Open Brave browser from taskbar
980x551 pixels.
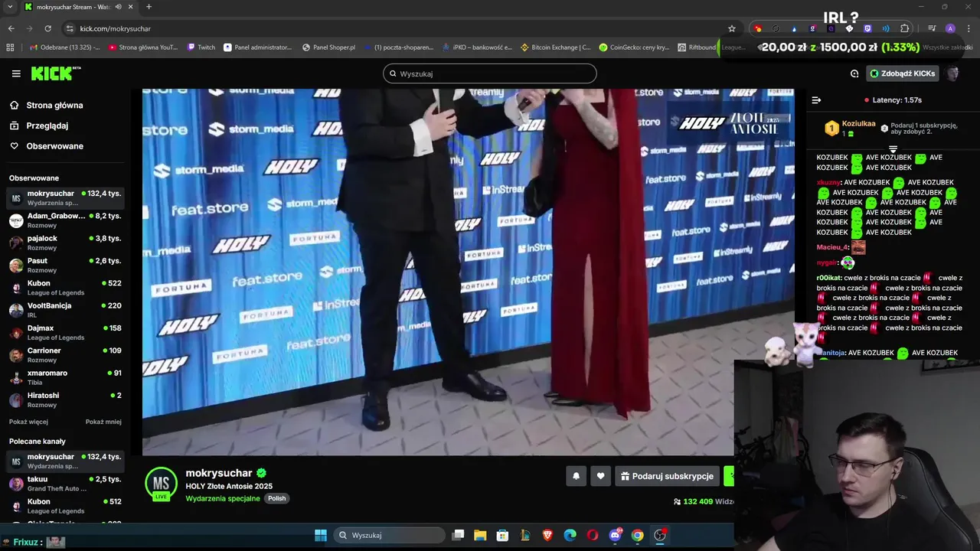point(547,535)
